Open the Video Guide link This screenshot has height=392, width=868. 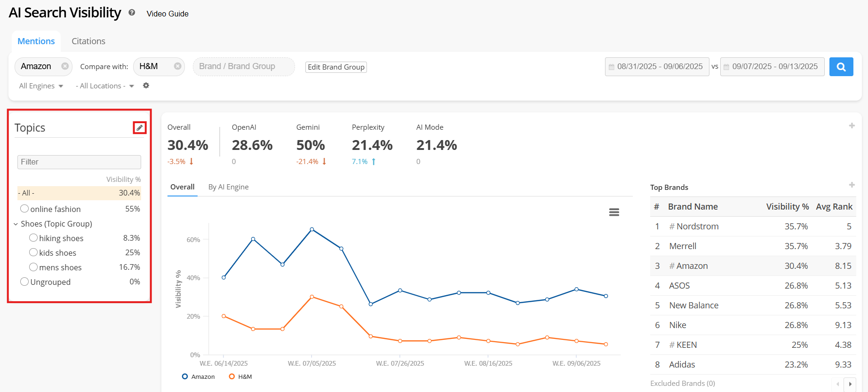[x=167, y=14]
